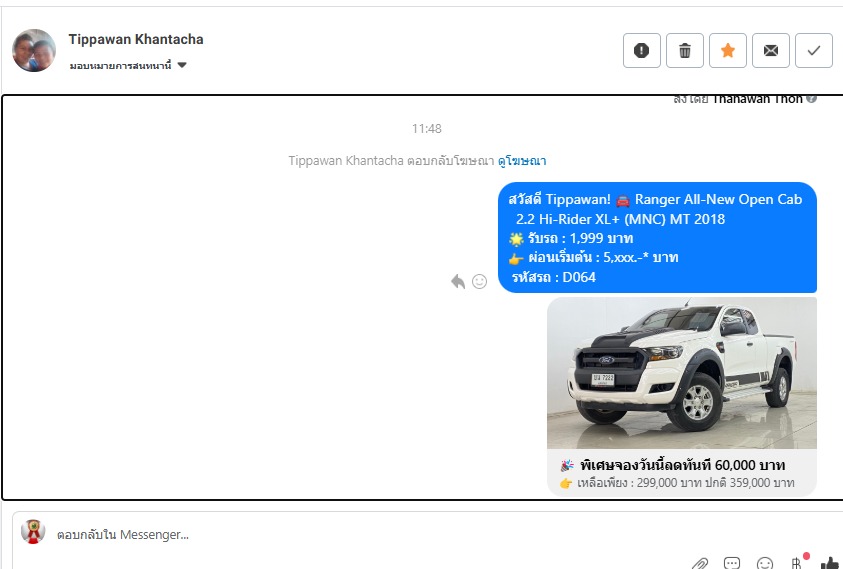Image resolution: width=843 pixels, height=569 pixels.
Task: Open the ดูโฆษณา ad link
Action: [521, 160]
